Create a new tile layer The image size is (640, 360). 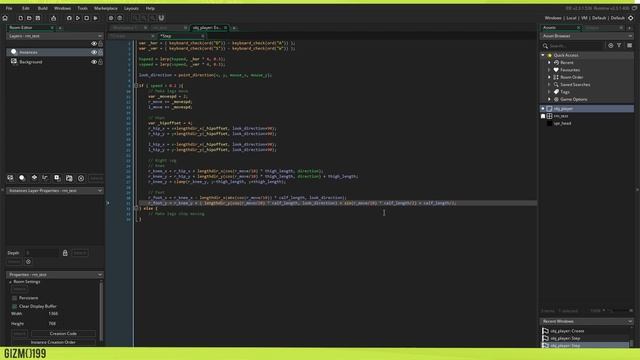(34, 178)
